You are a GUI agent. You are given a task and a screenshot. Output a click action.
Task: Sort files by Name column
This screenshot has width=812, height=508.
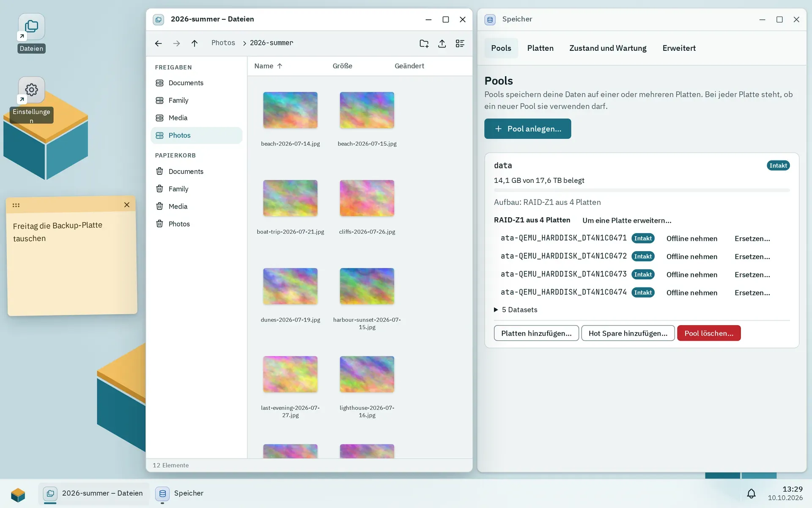(x=268, y=66)
